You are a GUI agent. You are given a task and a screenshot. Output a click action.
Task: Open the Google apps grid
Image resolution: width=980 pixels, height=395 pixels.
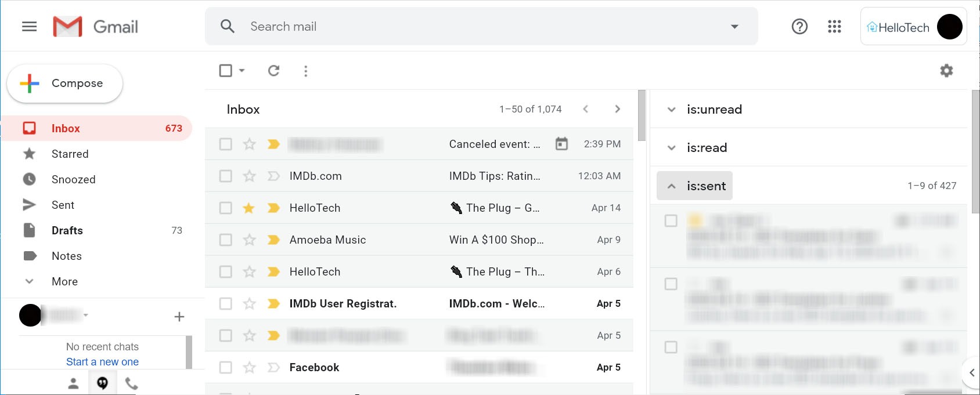pyautogui.click(x=834, y=27)
